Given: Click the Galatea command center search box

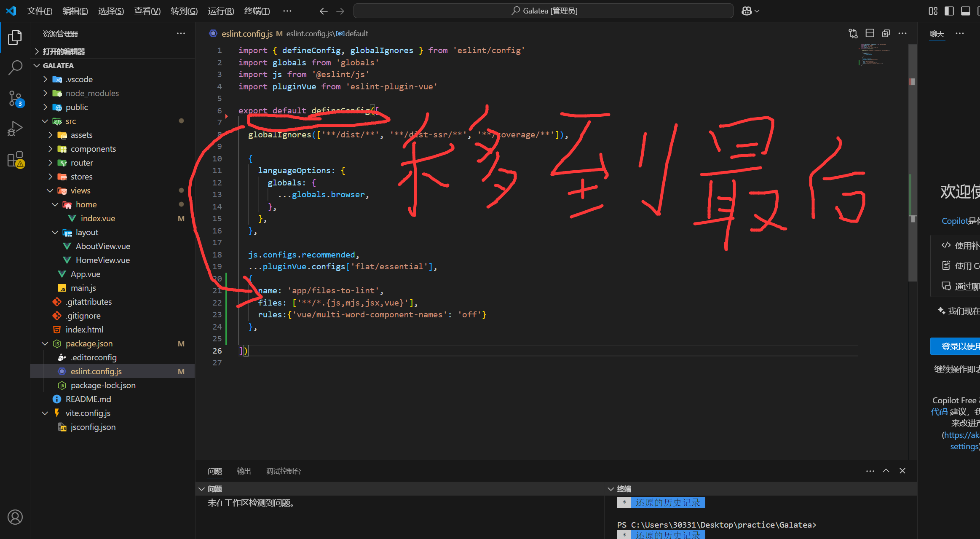Looking at the screenshot, I should click(x=544, y=11).
